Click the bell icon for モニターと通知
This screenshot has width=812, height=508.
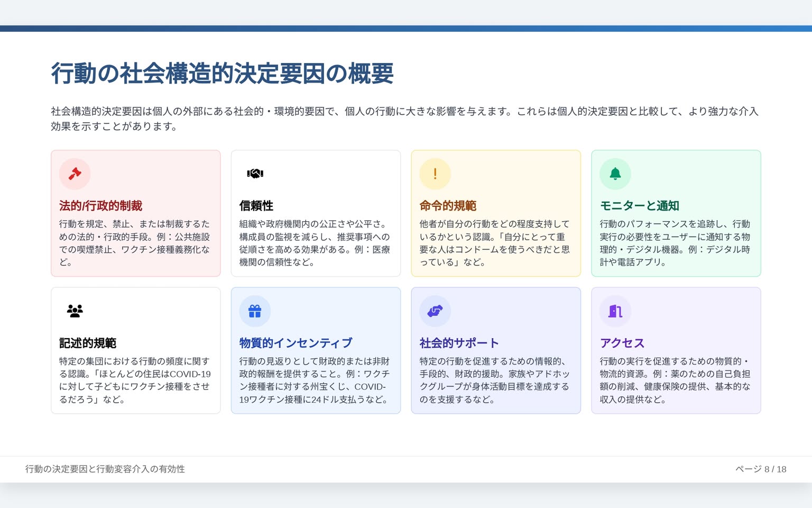pyautogui.click(x=615, y=174)
